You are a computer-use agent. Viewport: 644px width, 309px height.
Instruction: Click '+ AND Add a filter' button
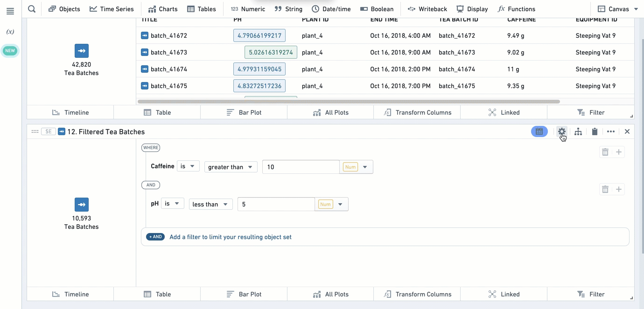(385, 237)
